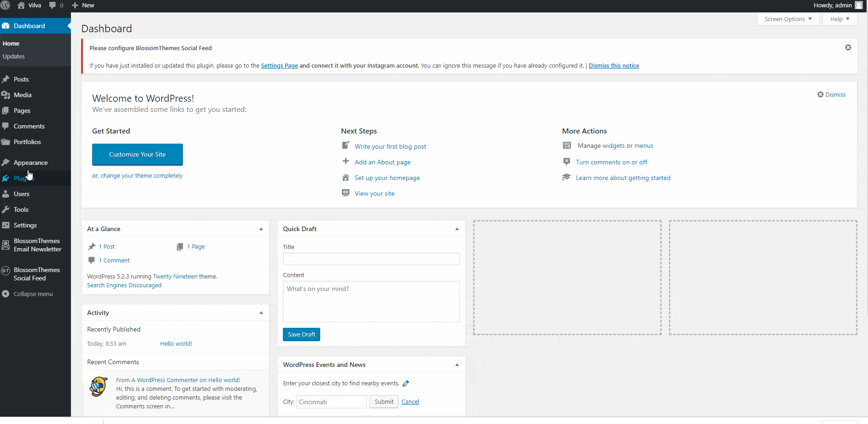
Task: Click the edit pencil icon beside nearby events
Action: click(x=406, y=383)
